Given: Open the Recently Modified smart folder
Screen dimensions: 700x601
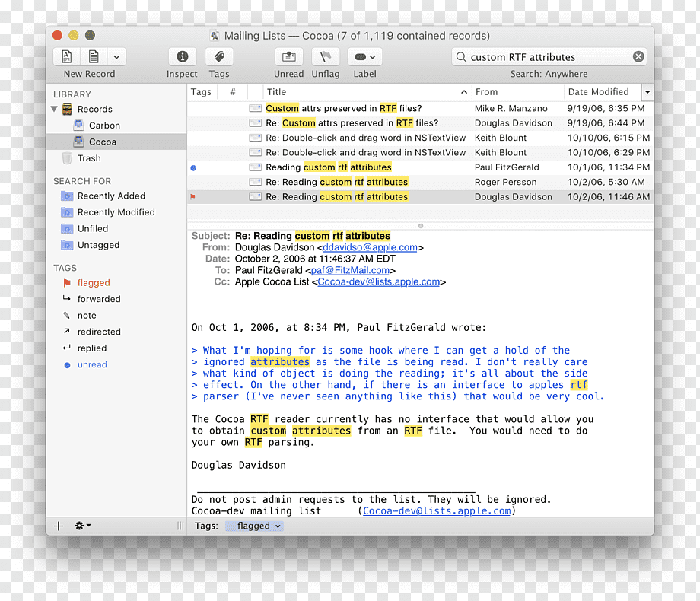Looking at the screenshot, I should (x=116, y=212).
